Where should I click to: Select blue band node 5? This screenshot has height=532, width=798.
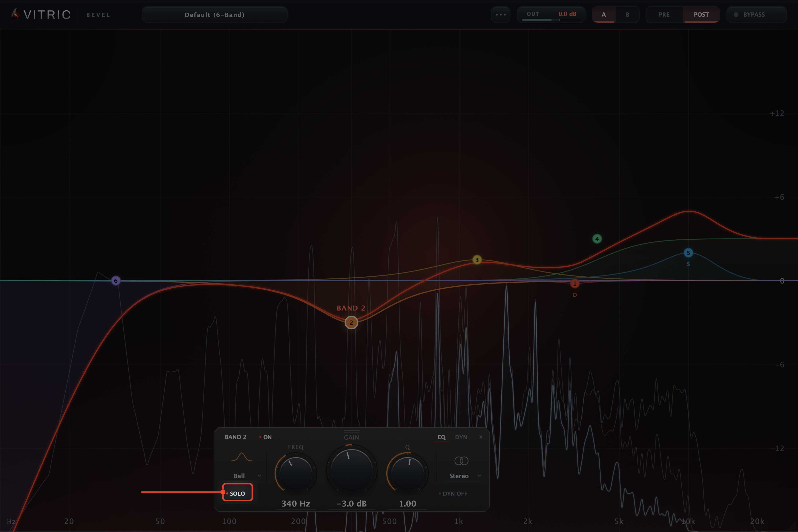click(x=688, y=253)
